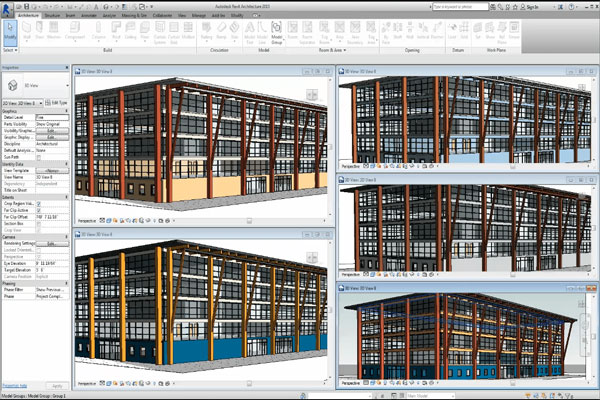Select the Stair tool

click(x=234, y=31)
